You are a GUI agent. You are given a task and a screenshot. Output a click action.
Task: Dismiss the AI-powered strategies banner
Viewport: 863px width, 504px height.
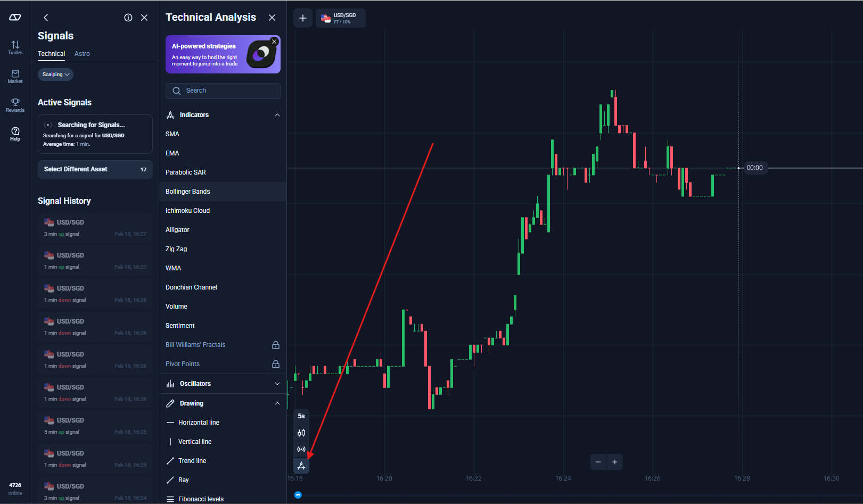point(274,42)
